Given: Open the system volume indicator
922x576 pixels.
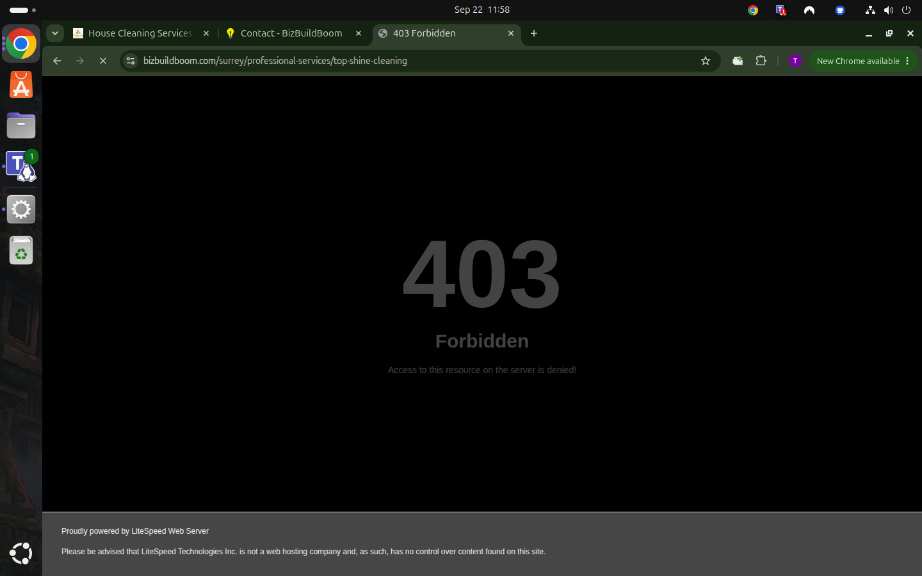Looking at the screenshot, I should [888, 10].
